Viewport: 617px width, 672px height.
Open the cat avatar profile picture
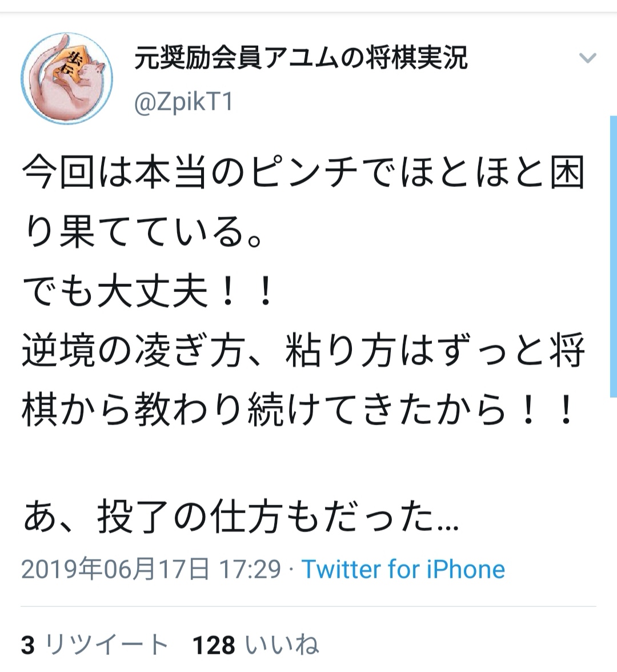67,78
